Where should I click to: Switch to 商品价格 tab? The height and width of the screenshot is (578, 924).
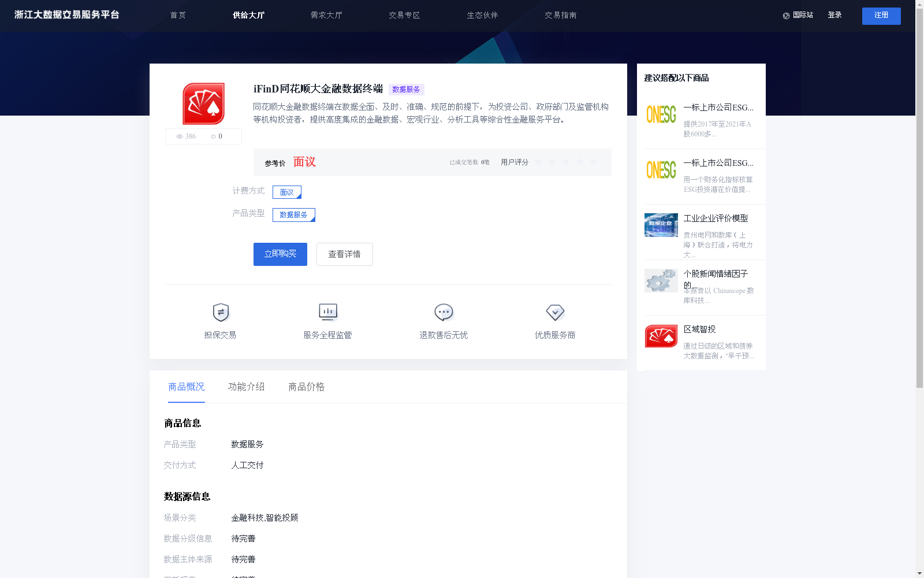click(x=307, y=387)
